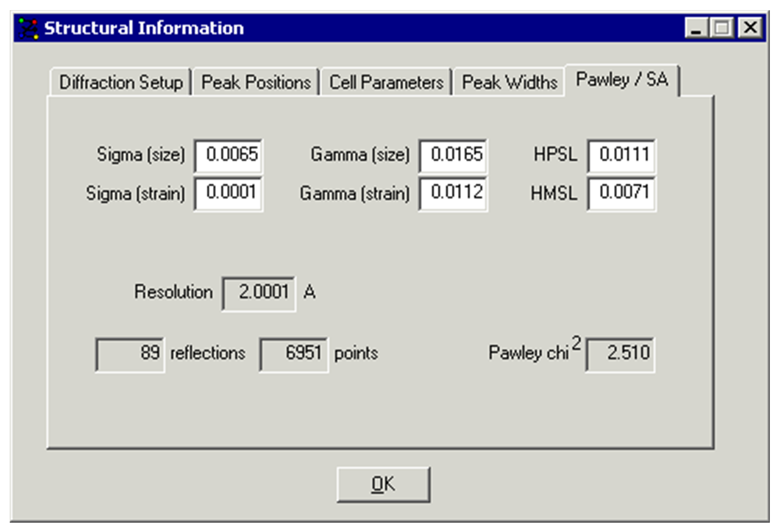The image size is (780, 532).
Task: Click the reflections count field
Action: [x=130, y=353]
